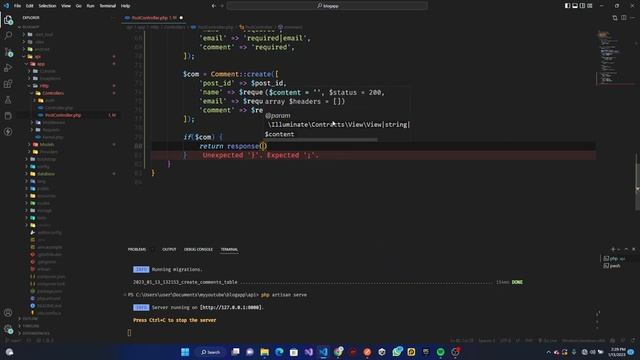Viewport: 640px width, 360px height.
Task: Select the php serve terminal instance
Action: 615,259
